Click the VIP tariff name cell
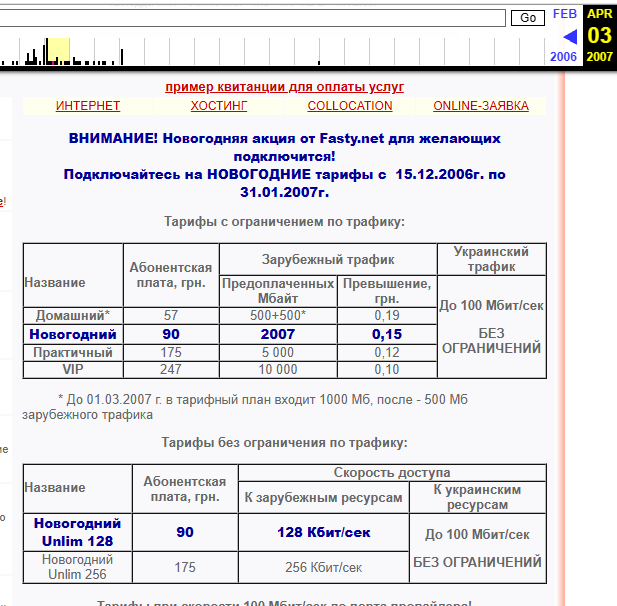The height and width of the screenshot is (606, 617). (x=73, y=370)
